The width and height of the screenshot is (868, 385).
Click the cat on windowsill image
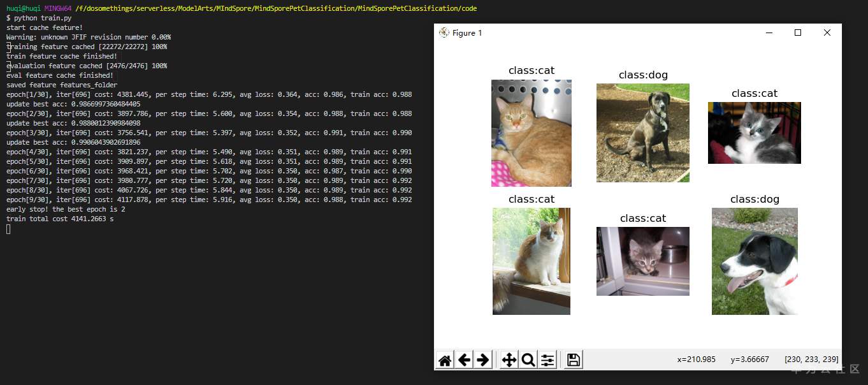click(x=532, y=261)
